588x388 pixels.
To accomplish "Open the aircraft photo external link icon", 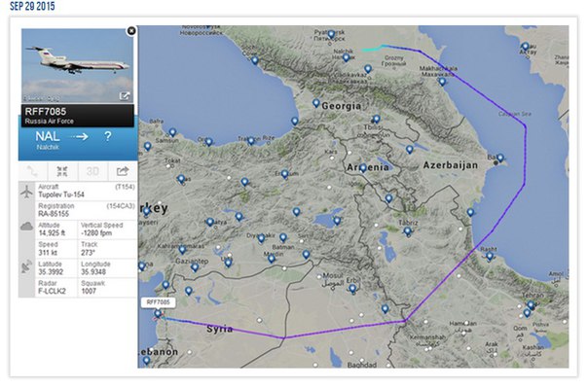I will (125, 96).
